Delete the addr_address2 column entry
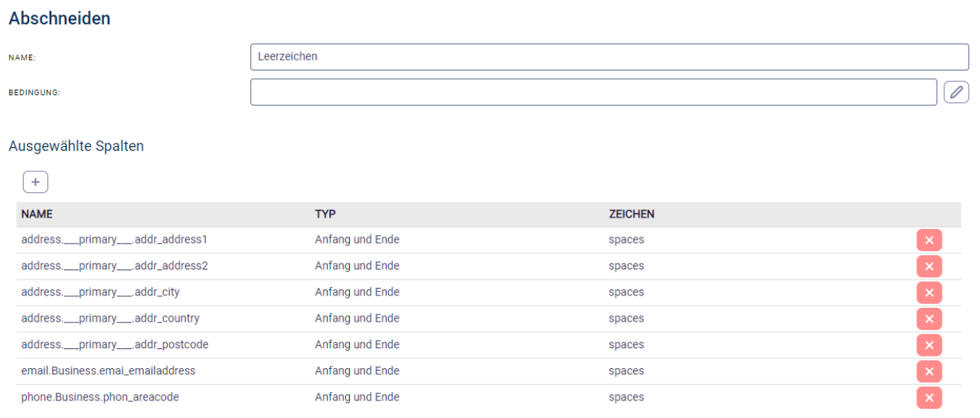Screen dimensions: 980x418 929,266
